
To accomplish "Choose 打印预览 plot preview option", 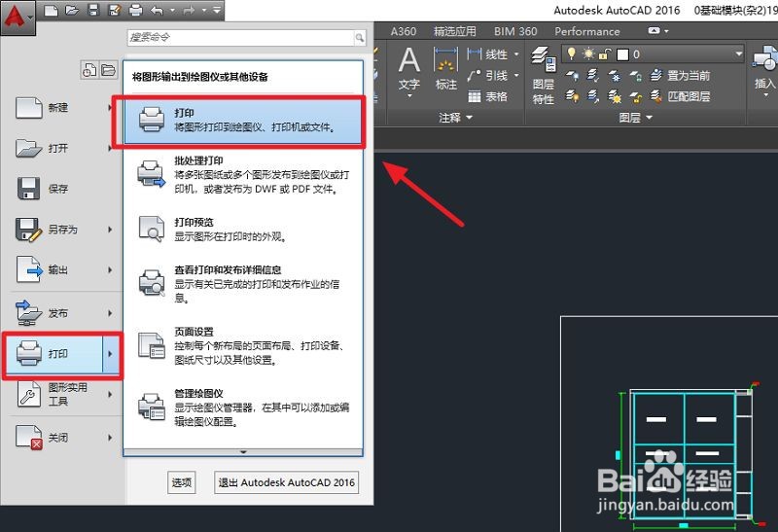I will [x=243, y=230].
